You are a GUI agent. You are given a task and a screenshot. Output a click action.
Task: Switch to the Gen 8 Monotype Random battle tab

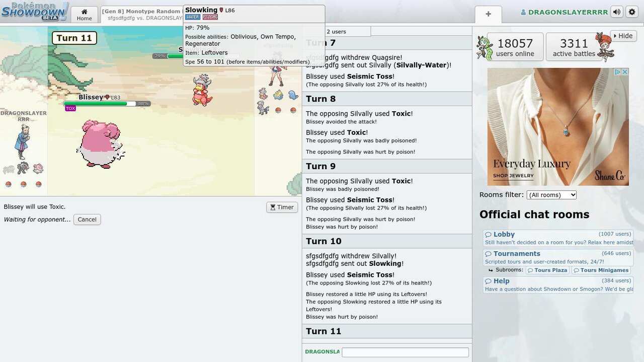[x=142, y=15]
